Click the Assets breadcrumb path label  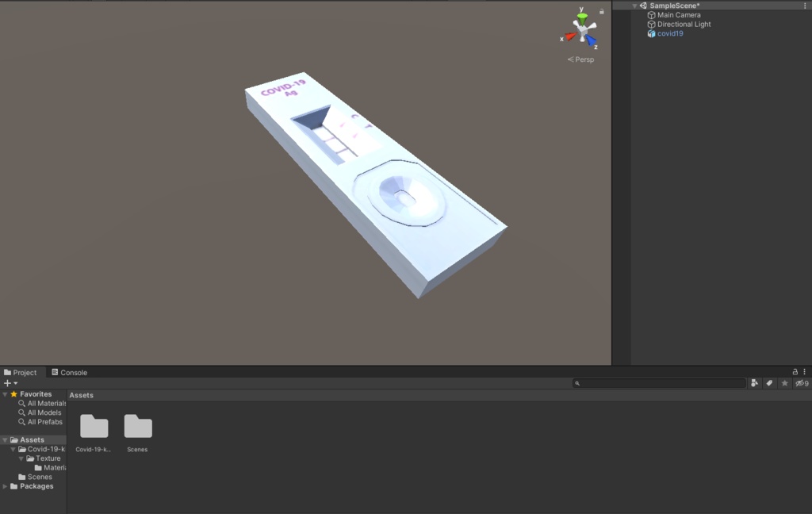[82, 395]
